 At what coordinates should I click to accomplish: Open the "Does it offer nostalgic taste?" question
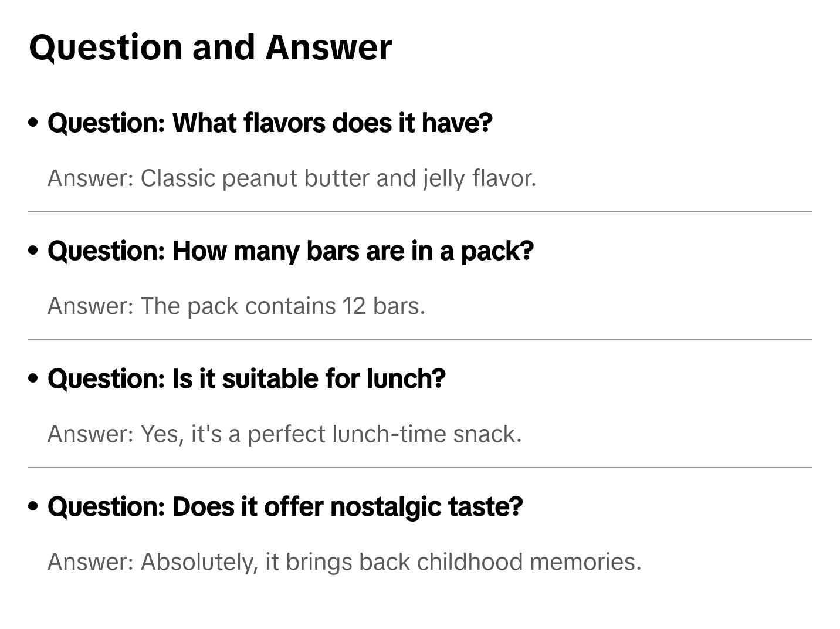click(285, 507)
